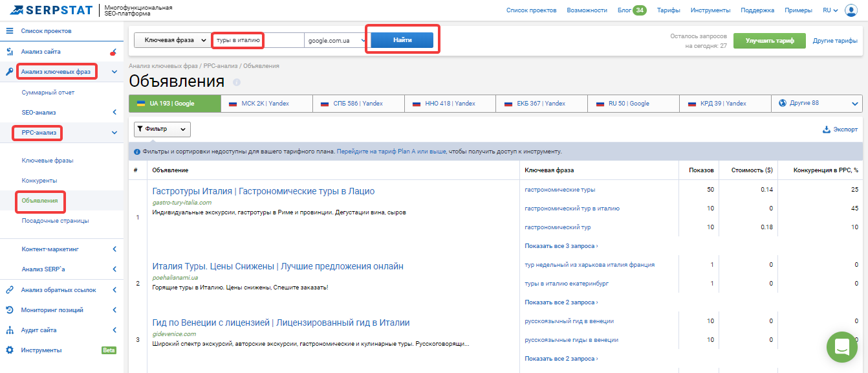Open the Гастротуры Италия ad title link
This screenshot has height=373, width=868.
pyautogui.click(x=263, y=191)
